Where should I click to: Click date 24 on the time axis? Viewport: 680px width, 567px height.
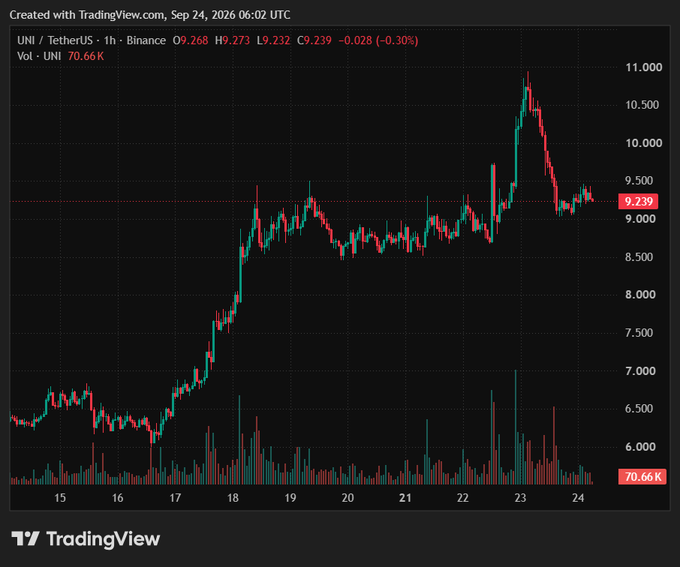(x=578, y=498)
